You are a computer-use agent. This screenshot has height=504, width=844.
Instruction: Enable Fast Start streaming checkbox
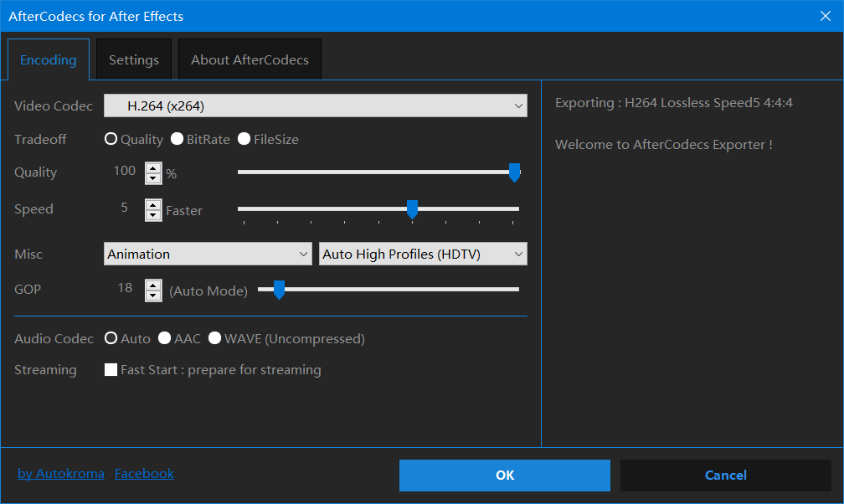pos(111,369)
